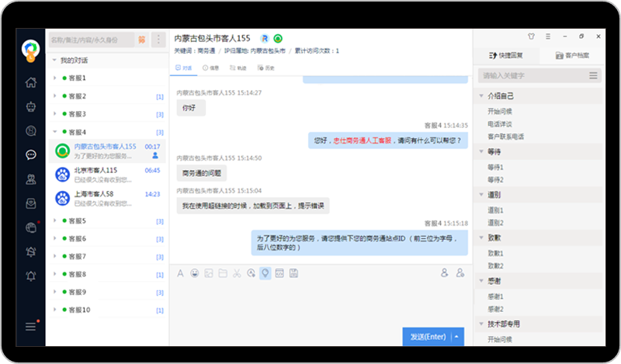Screen dimensions: 621x364
Task: Click the notification bell in the sidebar
Action: pyautogui.click(x=31, y=276)
